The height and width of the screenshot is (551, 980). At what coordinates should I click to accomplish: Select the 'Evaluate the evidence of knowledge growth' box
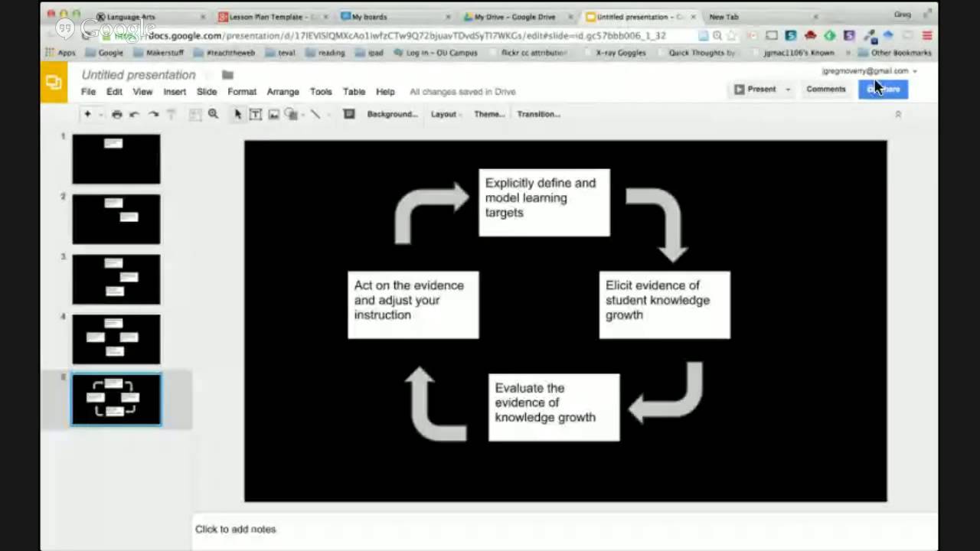pyautogui.click(x=554, y=407)
